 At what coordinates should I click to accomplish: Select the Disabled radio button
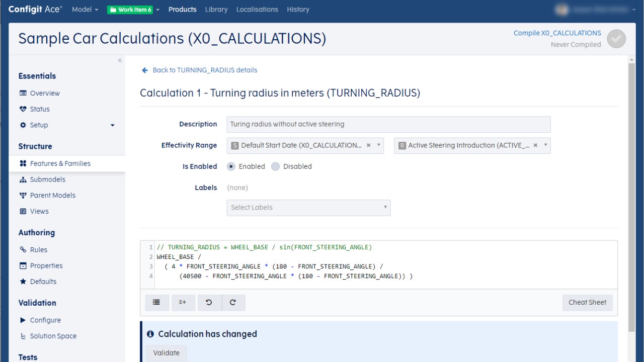click(275, 166)
